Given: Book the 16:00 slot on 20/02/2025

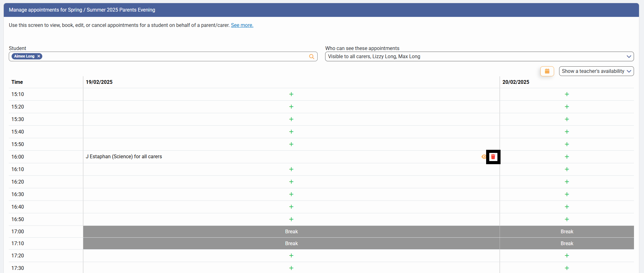Looking at the screenshot, I should pyautogui.click(x=567, y=157).
